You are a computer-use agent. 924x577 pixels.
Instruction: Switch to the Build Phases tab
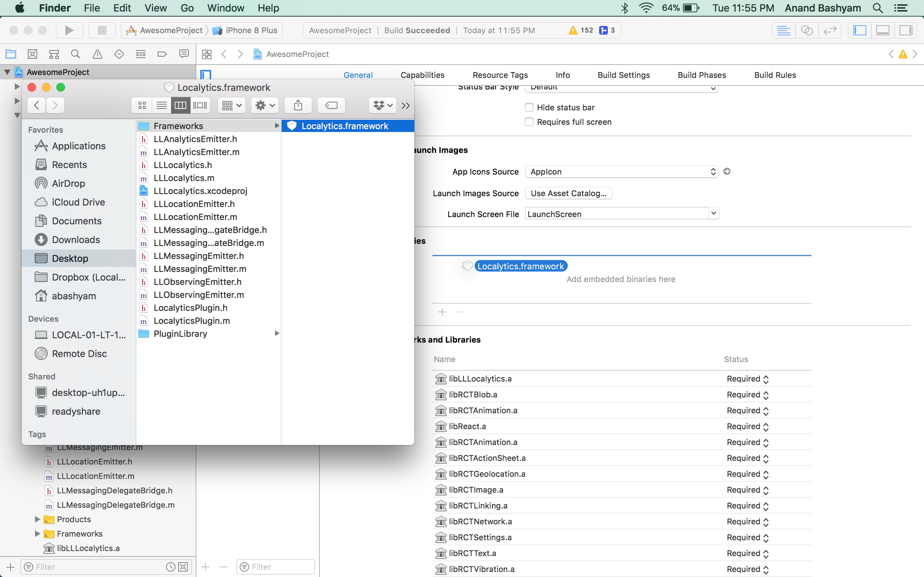coord(702,75)
